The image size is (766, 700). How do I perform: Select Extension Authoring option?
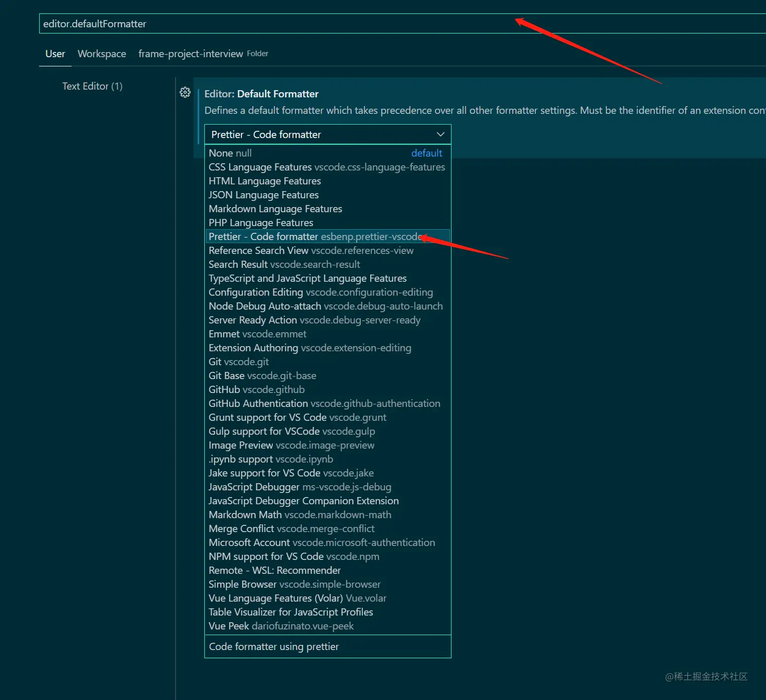(x=327, y=348)
